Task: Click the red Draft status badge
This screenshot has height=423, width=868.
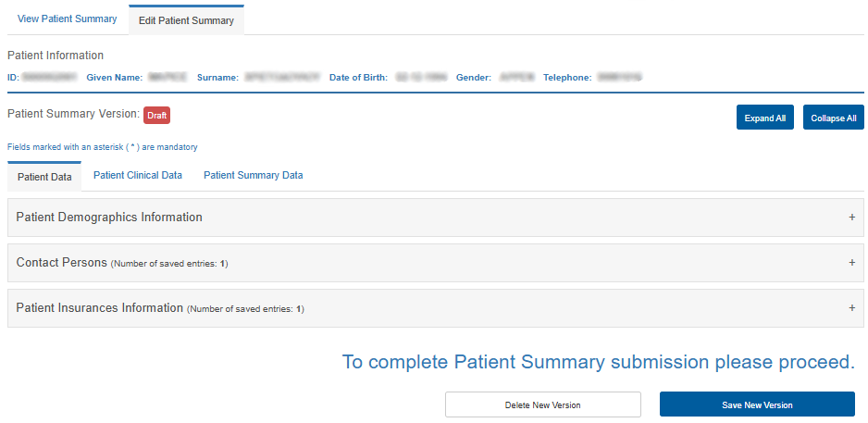Action: tap(156, 115)
